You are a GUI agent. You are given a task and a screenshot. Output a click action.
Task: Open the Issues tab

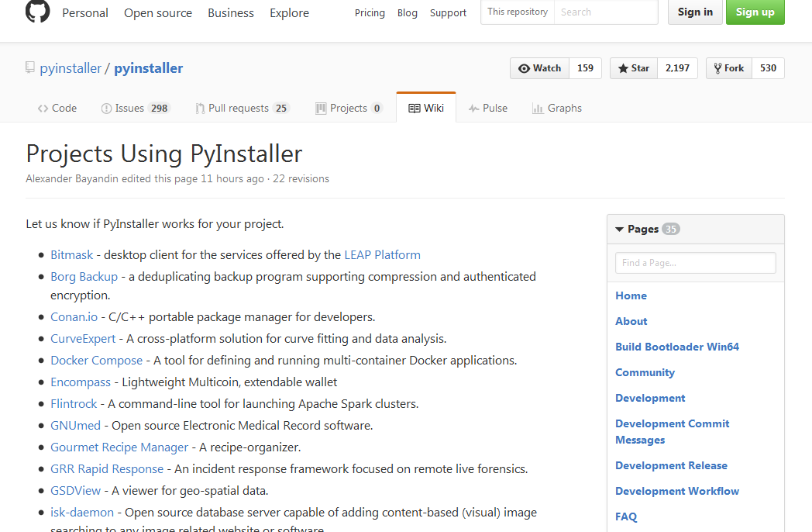click(135, 108)
